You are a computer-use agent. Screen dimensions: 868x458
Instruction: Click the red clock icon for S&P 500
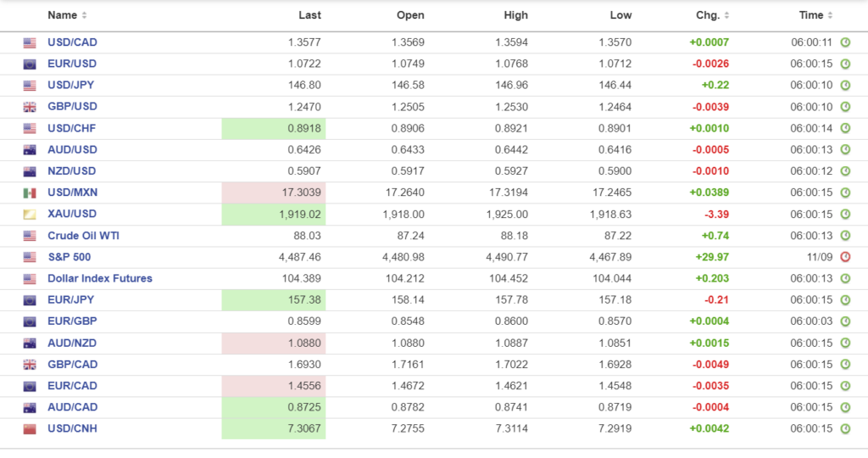(x=845, y=257)
